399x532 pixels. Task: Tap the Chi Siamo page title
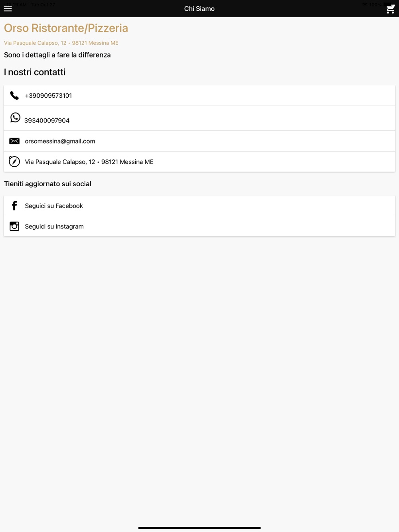[199, 9]
